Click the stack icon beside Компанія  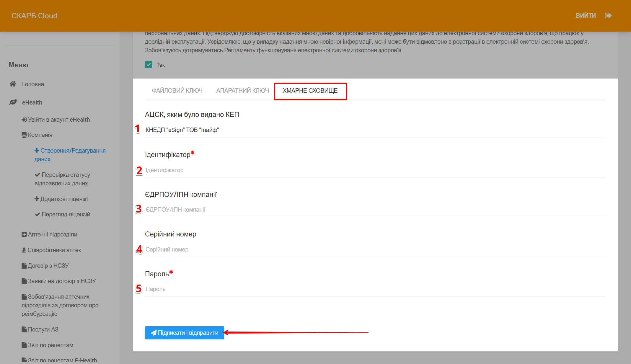pos(24,135)
